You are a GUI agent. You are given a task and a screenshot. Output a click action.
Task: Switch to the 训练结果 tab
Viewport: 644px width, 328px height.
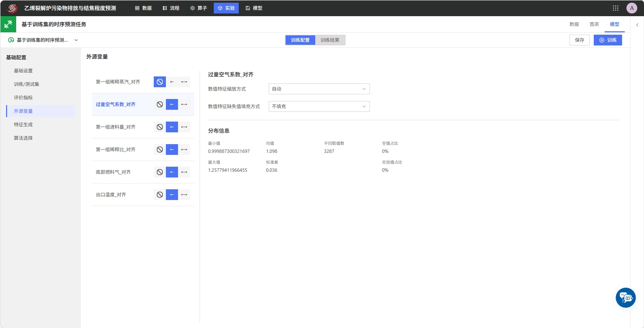coord(330,40)
